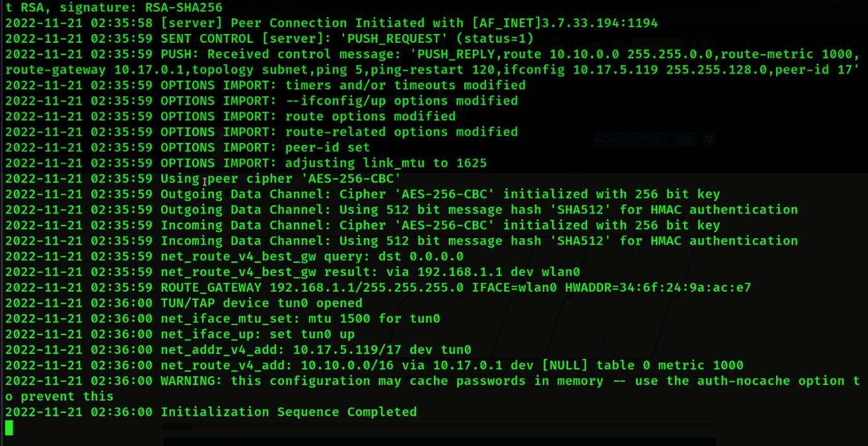
Task: Click the green terminal cursor block
Action: click(9, 428)
